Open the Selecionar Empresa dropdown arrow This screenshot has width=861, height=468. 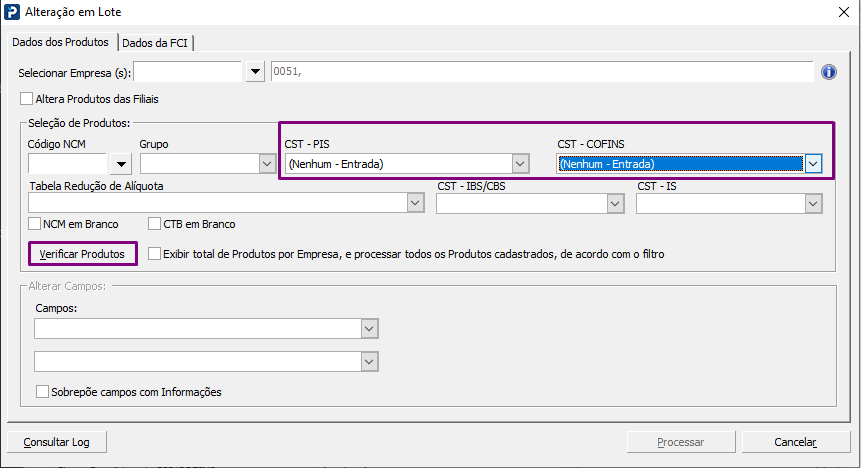(x=255, y=72)
